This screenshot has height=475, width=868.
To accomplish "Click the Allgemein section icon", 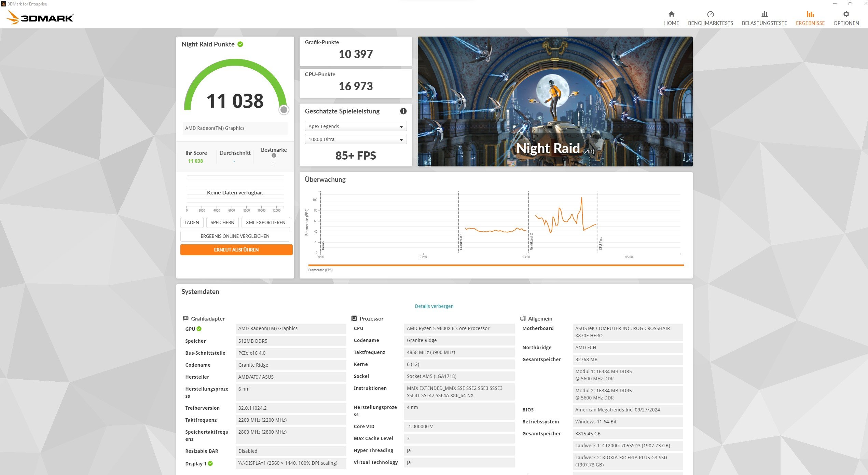I will pyautogui.click(x=523, y=318).
